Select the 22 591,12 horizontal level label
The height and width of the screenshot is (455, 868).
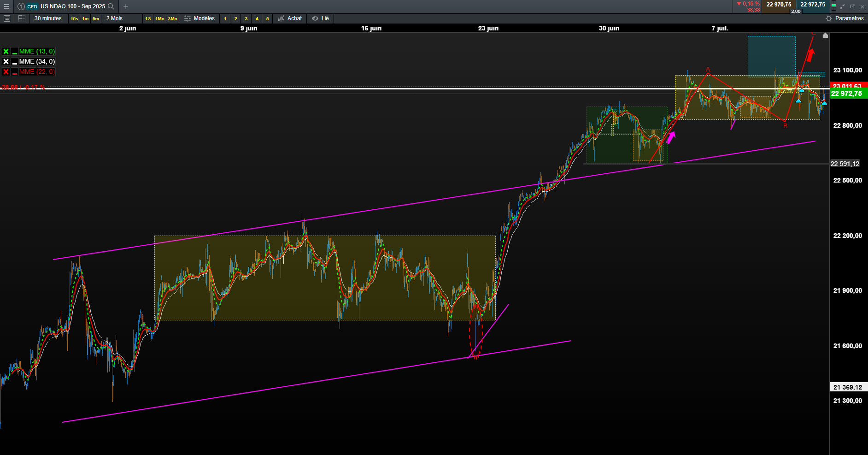845,164
